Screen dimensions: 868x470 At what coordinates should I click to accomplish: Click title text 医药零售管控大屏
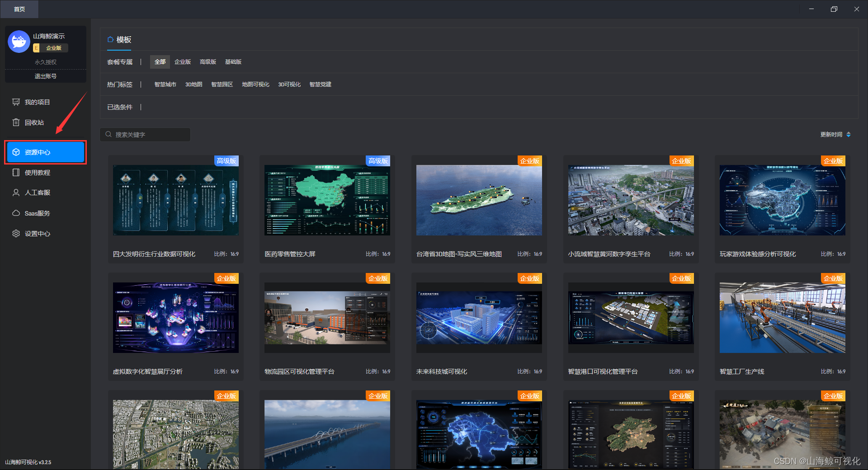[x=290, y=254]
